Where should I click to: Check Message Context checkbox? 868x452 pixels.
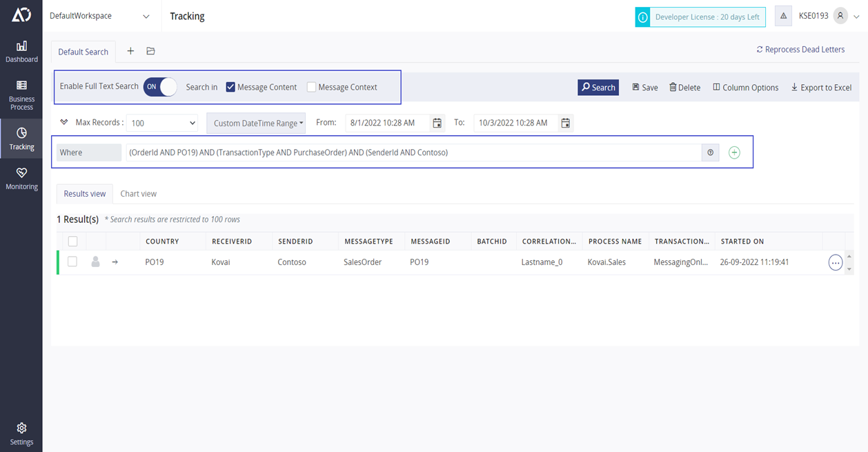311,87
